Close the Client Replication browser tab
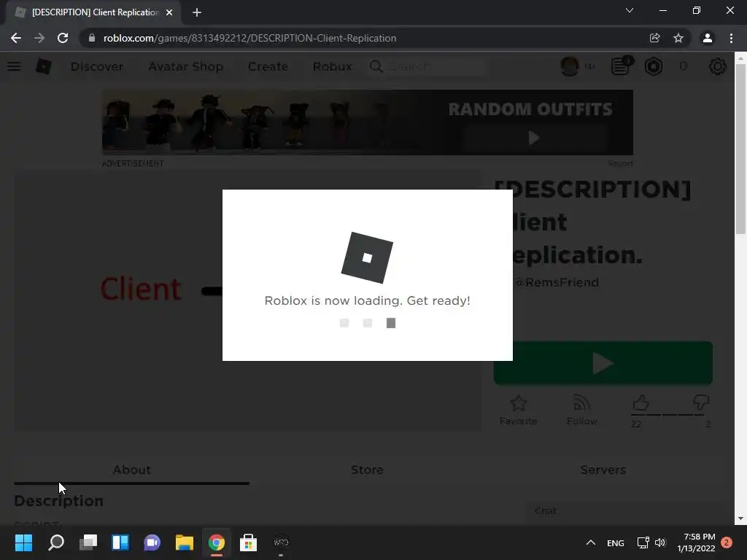747x560 pixels. (x=169, y=12)
